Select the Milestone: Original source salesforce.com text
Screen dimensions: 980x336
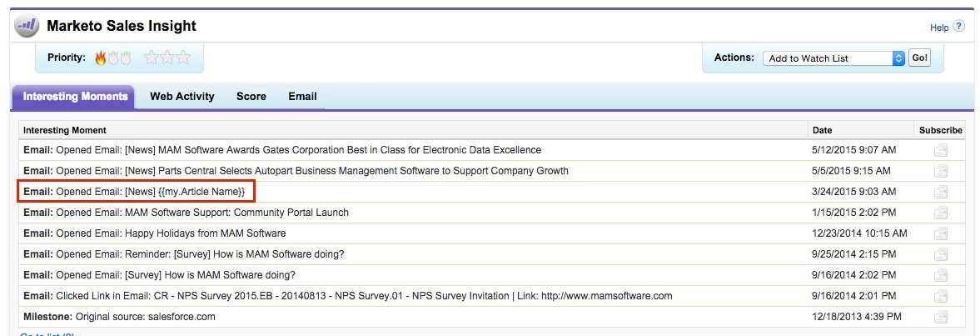[119, 317]
